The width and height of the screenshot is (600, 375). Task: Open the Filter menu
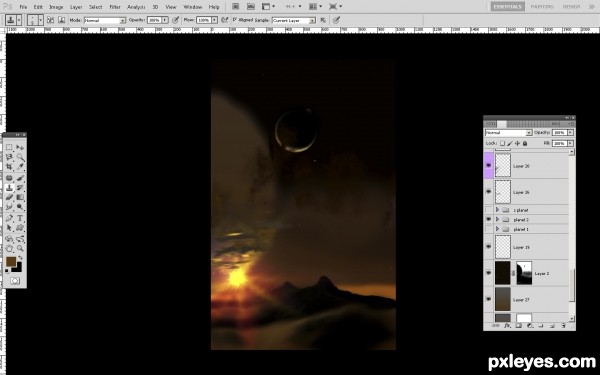click(x=115, y=7)
